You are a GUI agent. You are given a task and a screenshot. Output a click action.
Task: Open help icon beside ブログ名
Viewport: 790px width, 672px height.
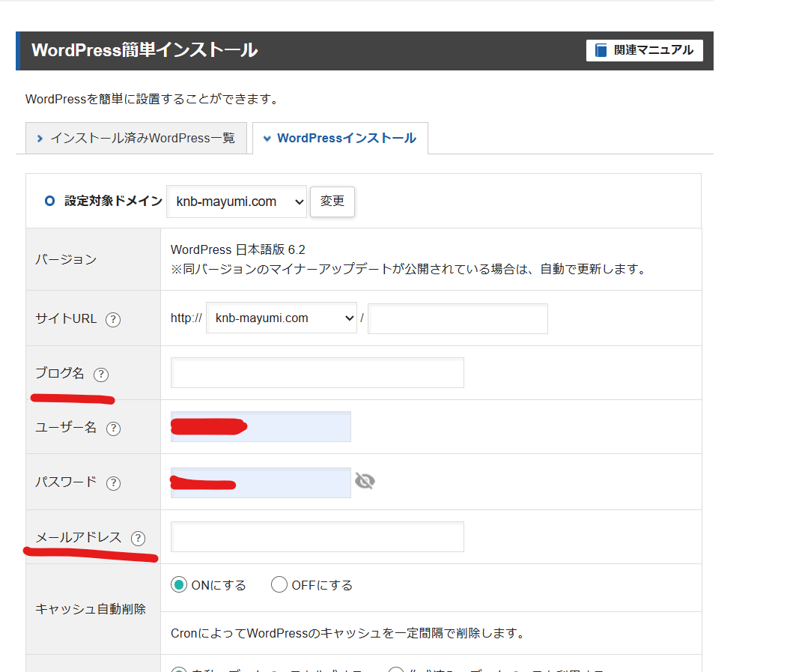(x=101, y=374)
